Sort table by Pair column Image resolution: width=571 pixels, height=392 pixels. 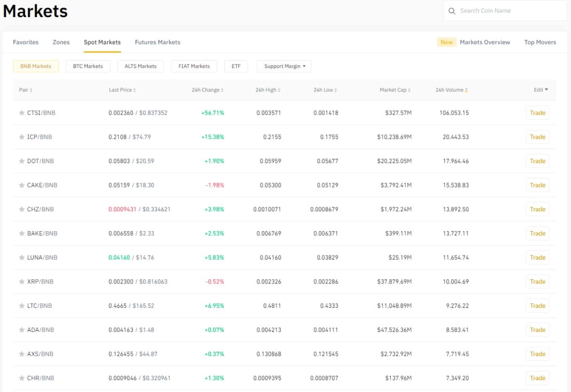pyautogui.click(x=25, y=90)
